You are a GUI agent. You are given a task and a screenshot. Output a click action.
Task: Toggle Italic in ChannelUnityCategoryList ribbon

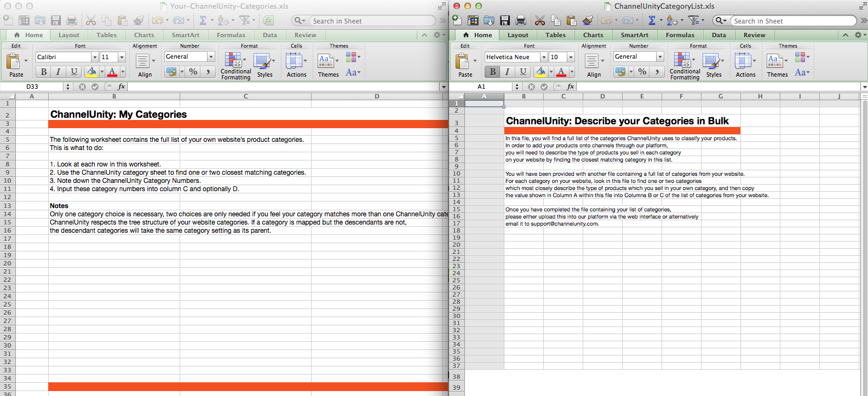(x=508, y=72)
